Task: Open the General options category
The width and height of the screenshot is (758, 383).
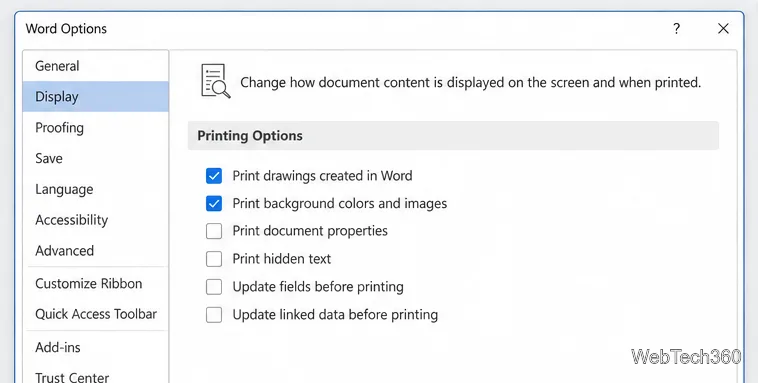Action: [95, 66]
